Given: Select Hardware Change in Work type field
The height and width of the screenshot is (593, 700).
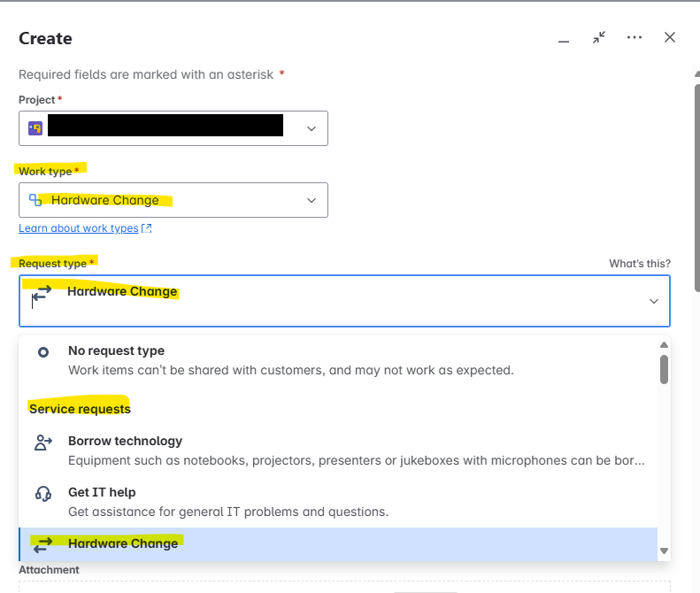Looking at the screenshot, I should 173,200.
